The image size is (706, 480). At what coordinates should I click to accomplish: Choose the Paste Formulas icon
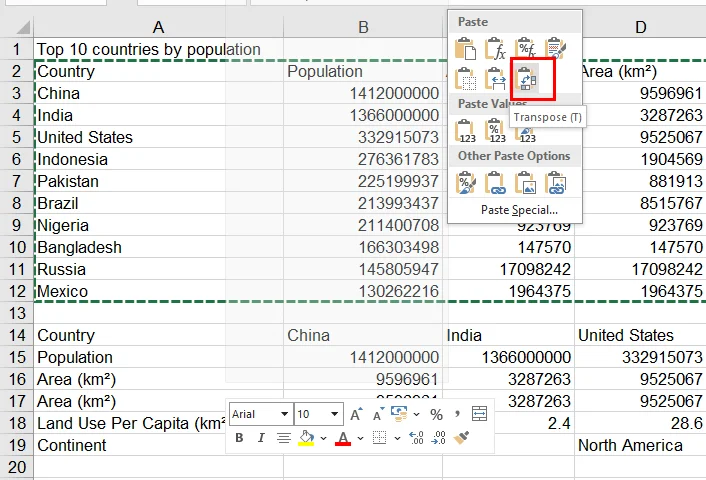496,48
